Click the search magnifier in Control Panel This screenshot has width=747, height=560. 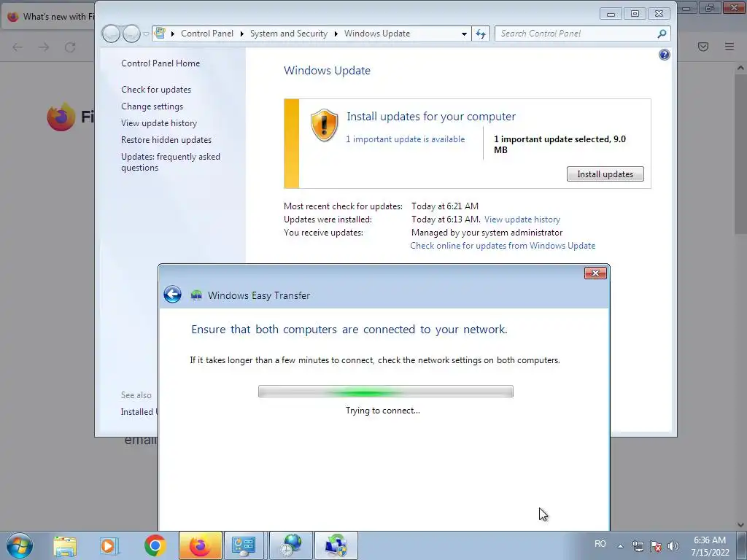[x=662, y=34]
